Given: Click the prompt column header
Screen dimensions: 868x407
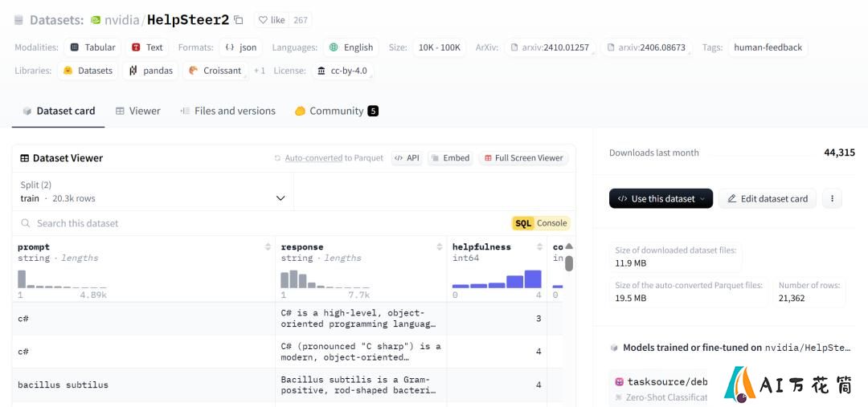Looking at the screenshot, I should (x=33, y=247).
